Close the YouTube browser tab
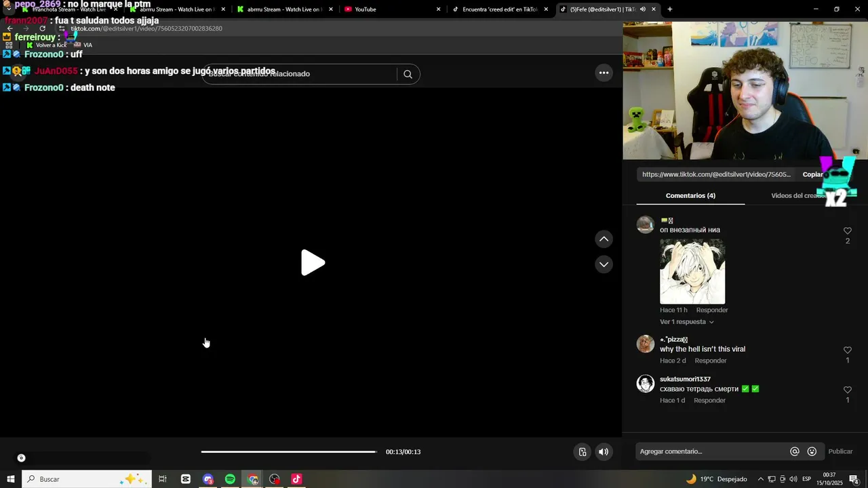Viewport: 868px width, 488px height. (x=438, y=9)
